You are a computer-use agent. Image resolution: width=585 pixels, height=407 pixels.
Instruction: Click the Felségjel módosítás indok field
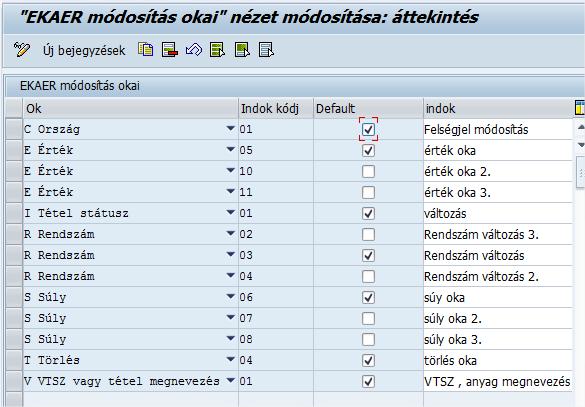(x=498, y=129)
